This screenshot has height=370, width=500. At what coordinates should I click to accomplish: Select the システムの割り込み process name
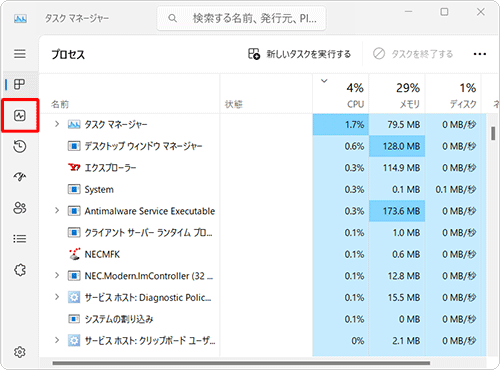coord(119,319)
